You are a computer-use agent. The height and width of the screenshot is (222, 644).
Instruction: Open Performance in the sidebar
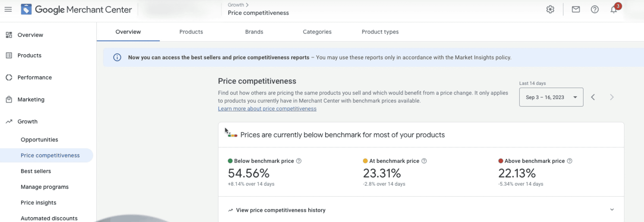34,77
